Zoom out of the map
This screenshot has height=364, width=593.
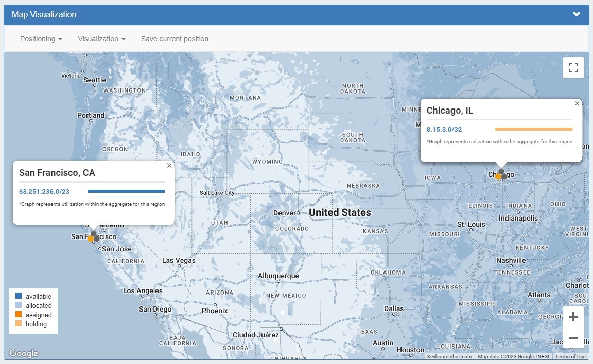pos(573,338)
